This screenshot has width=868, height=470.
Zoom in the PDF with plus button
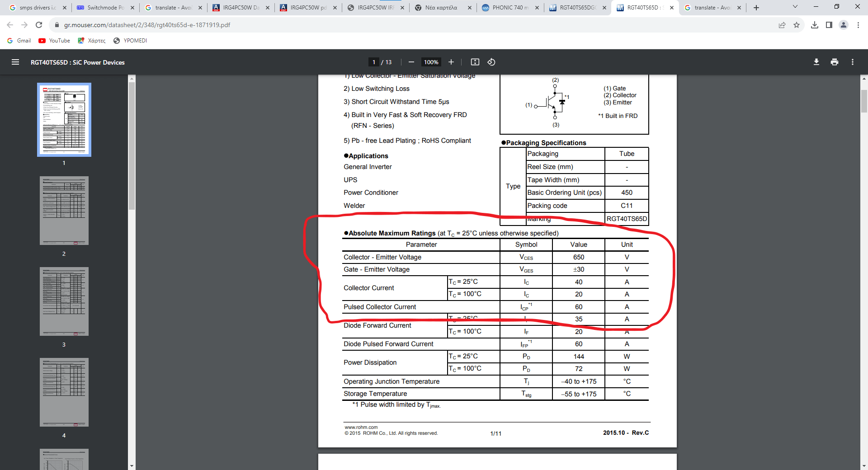451,62
